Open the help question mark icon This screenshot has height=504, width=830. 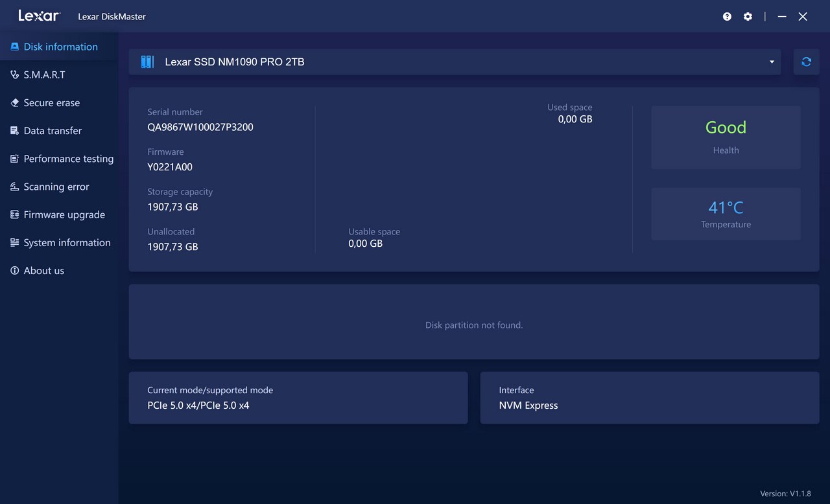coord(727,17)
